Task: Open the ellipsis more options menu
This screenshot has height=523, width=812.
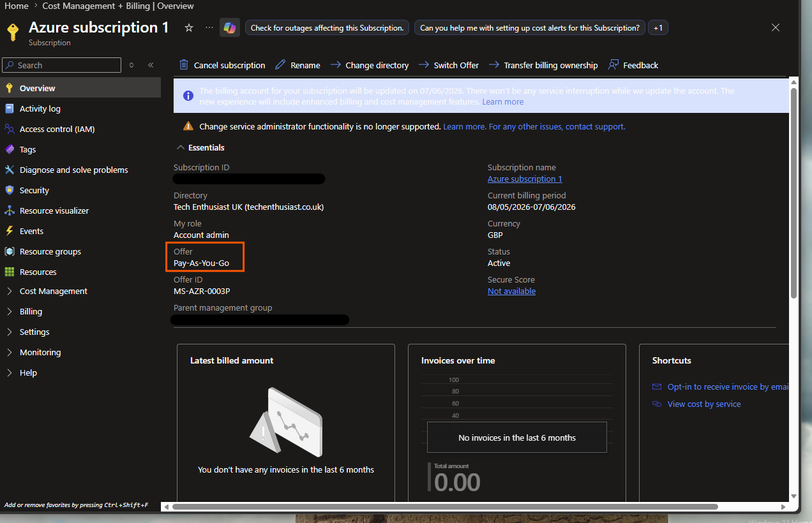Action: [x=209, y=27]
